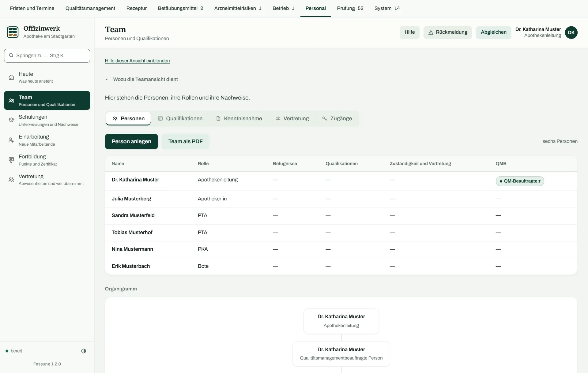Open the System menu showing 14
588x373 pixels.
coord(387,8)
